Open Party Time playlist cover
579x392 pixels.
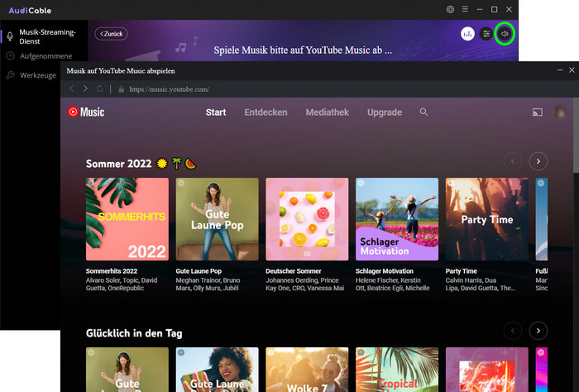(x=486, y=219)
